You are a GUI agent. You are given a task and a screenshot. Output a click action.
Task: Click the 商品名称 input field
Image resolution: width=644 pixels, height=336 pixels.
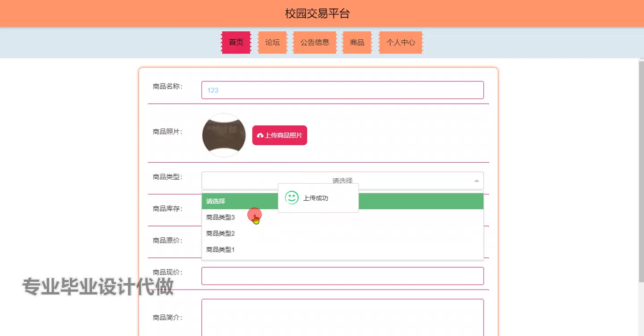[343, 90]
